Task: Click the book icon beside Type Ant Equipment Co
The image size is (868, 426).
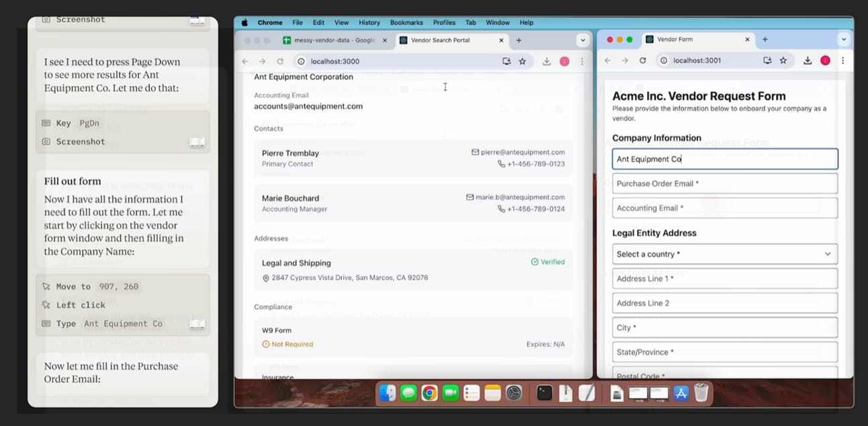Action: click(197, 324)
